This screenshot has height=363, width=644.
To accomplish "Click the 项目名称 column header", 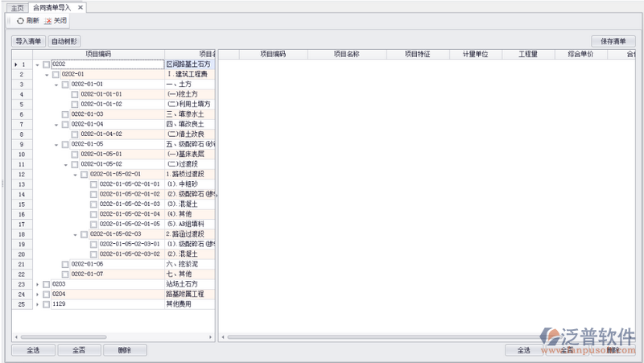I will point(347,54).
